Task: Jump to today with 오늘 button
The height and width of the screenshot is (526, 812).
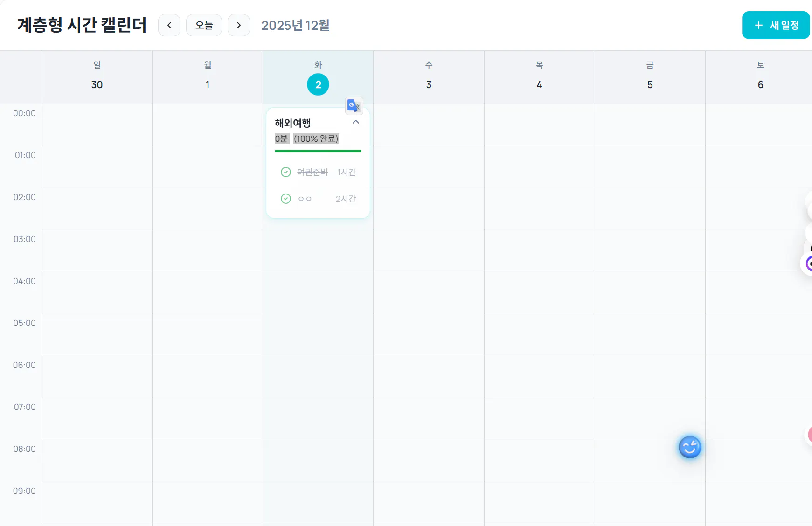Action: point(204,25)
